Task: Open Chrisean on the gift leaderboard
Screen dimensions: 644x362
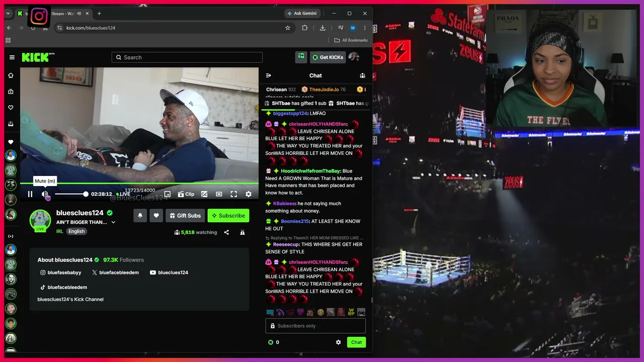Action: click(281, 89)
